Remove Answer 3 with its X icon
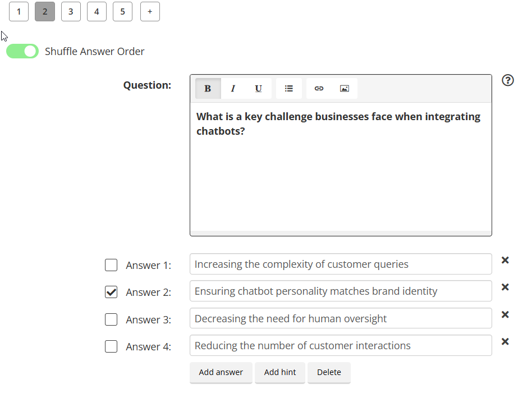Viewport: 532px width, 393px height. click(505, 314)
